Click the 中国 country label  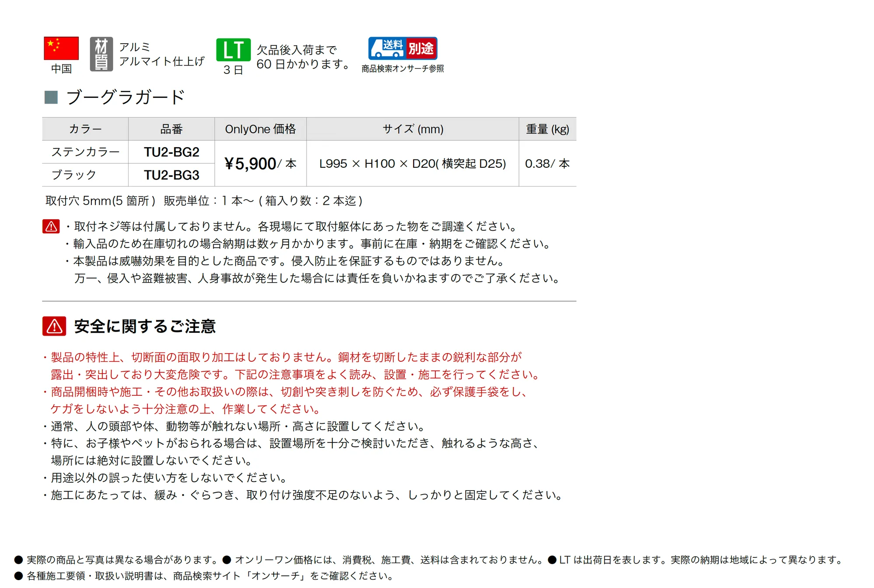coord(61,69)
